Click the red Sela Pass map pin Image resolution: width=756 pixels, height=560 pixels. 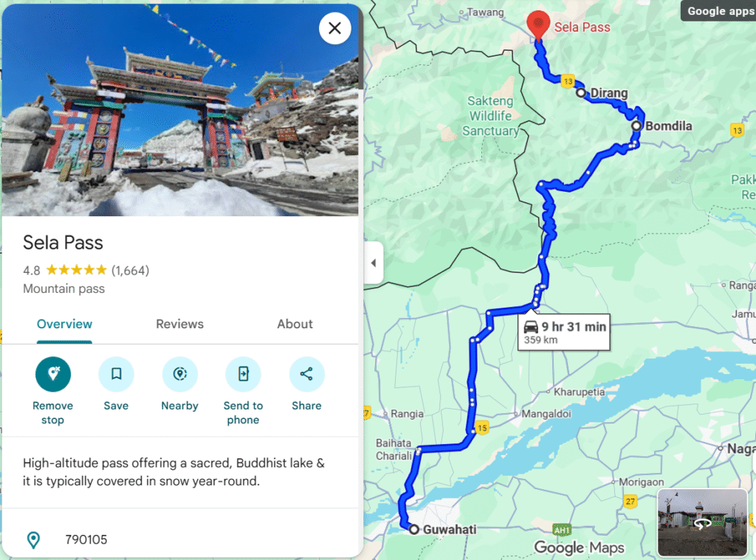point(538,25)
